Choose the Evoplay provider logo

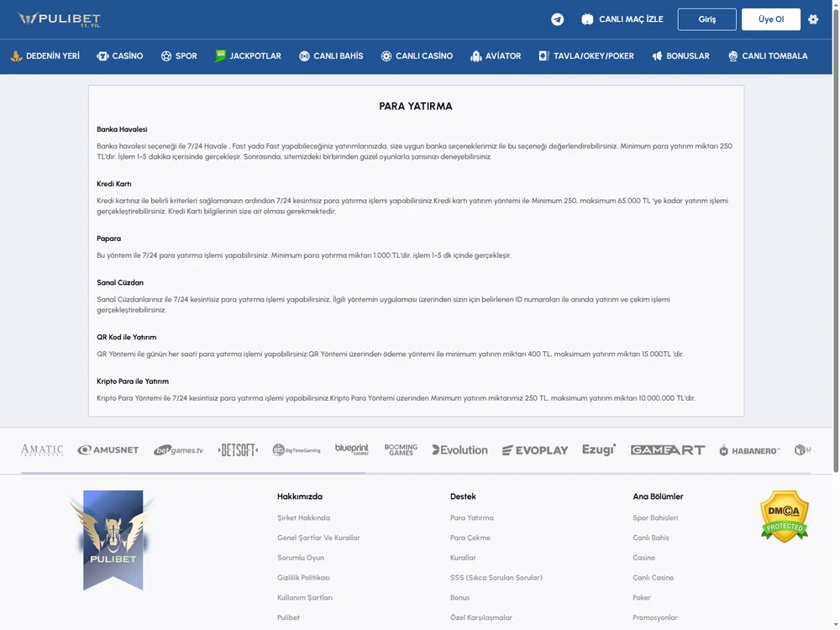(534, 450)
